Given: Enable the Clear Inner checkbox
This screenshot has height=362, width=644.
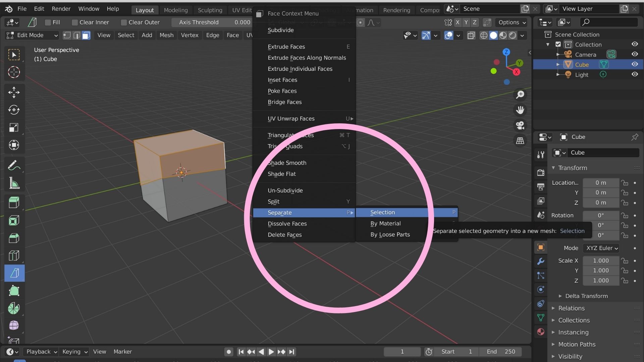Looking at the screenshot, I should [x=74, y=22].
